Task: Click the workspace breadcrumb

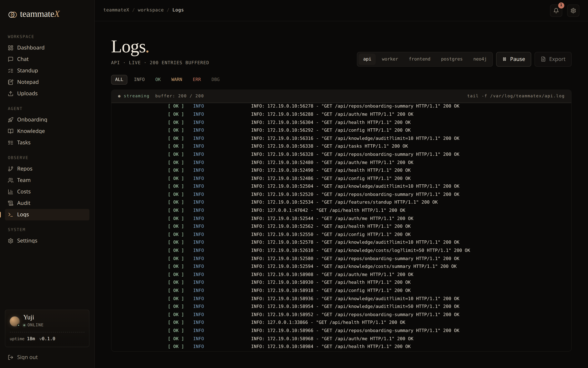Action: click(151, 10)
